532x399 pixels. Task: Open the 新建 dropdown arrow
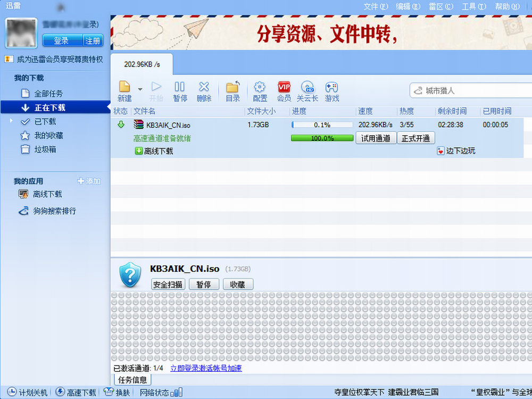pos(140,89)
